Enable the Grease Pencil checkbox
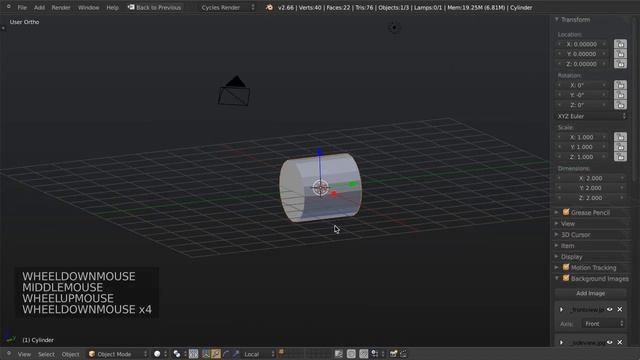The image size is (640, 360). coord(566,212)
